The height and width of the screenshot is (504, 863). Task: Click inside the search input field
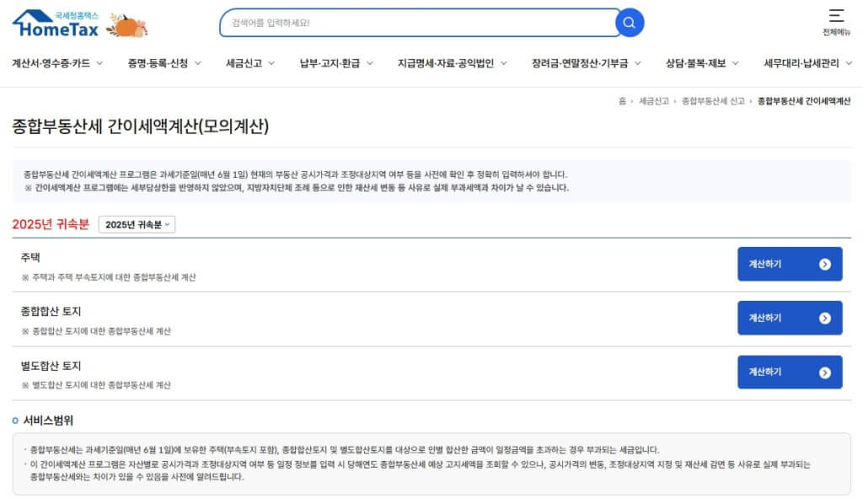click(x=413, y=22)
